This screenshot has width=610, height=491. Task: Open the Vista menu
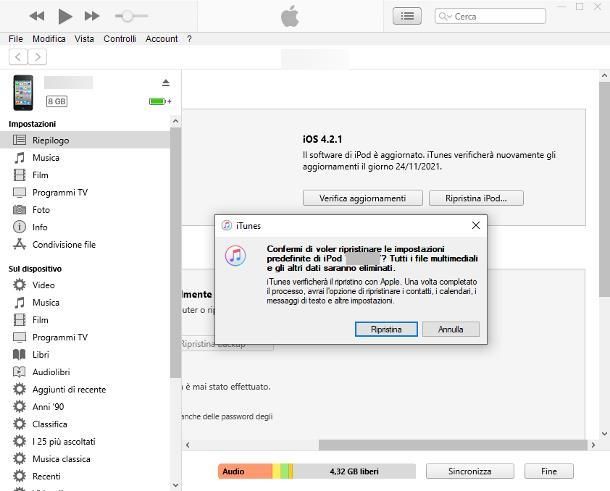(84, 39)
